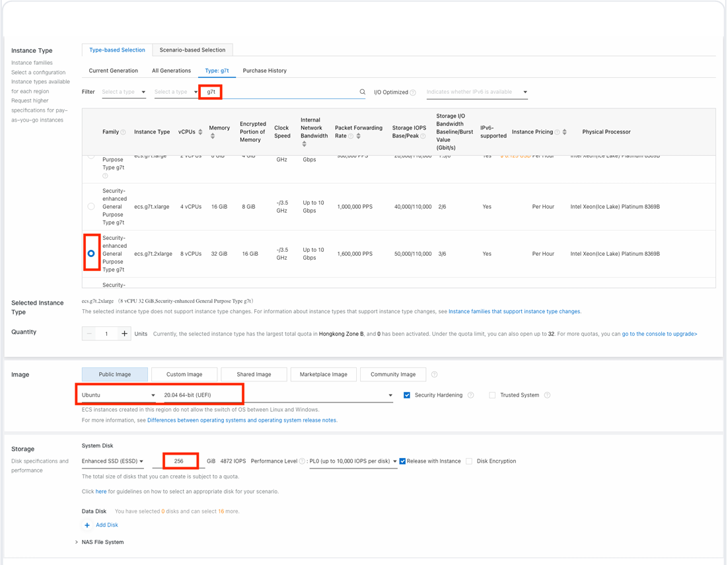Toggle the Security Hardening checkbox
The image size is (728, 565).
[x=407, y=395]
